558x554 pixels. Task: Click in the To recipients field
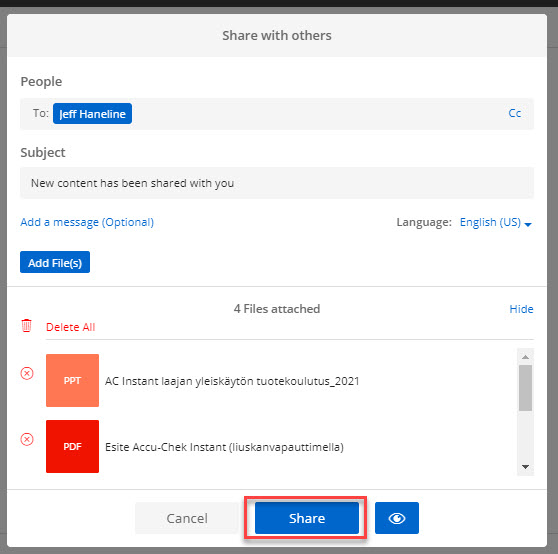point(277,114)
